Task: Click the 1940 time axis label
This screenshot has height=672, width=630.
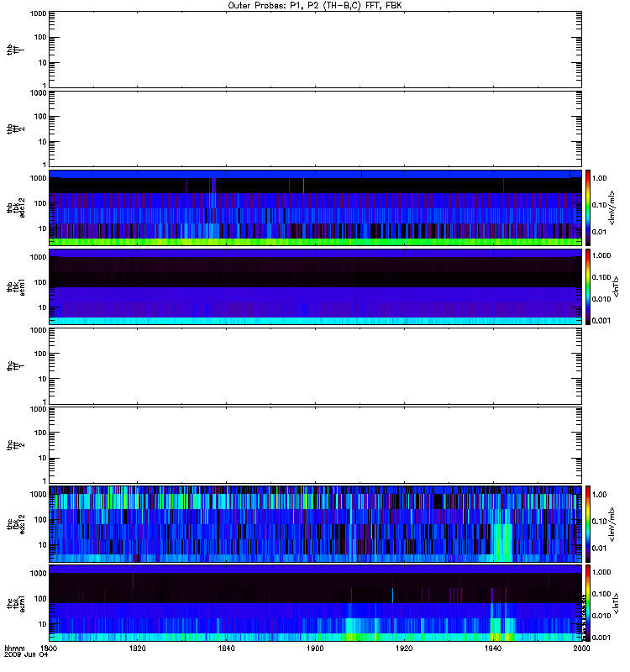Action: point(493,648)
